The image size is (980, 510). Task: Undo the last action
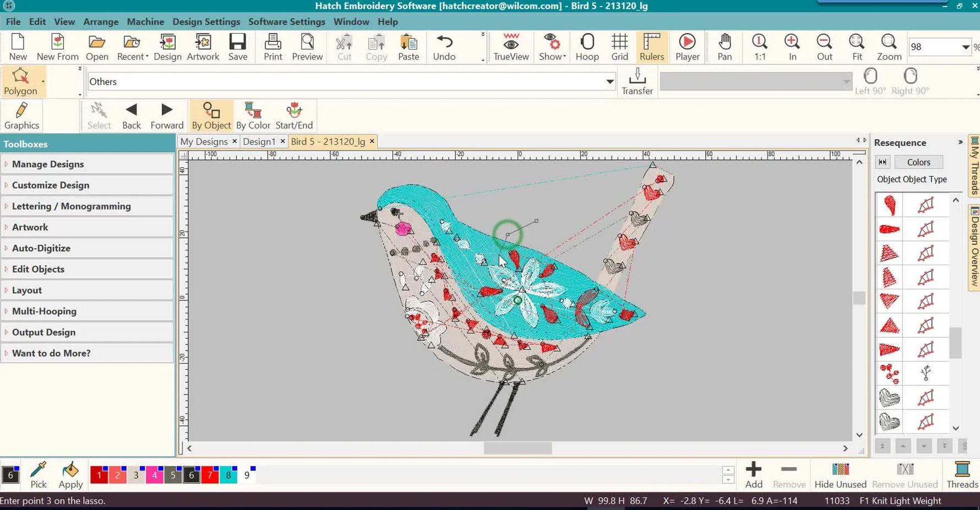click(444, 47)
